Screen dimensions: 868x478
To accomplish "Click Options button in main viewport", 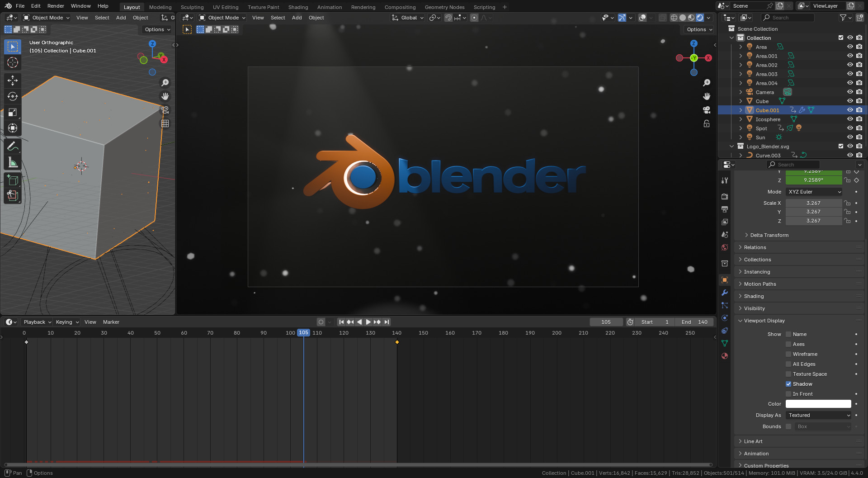I will coord(699,29).
